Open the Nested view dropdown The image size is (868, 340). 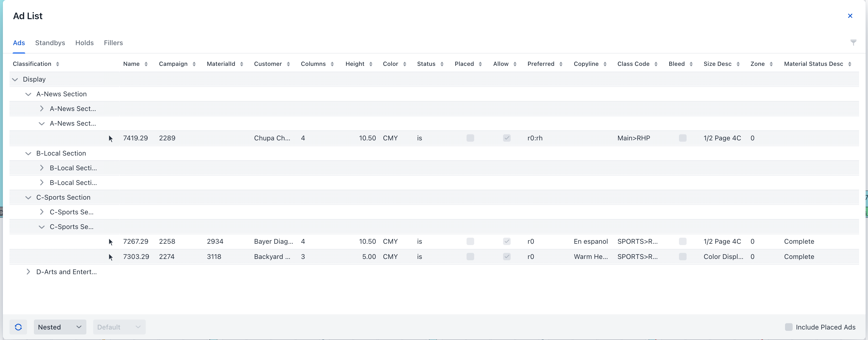click(x=60, y=327)
